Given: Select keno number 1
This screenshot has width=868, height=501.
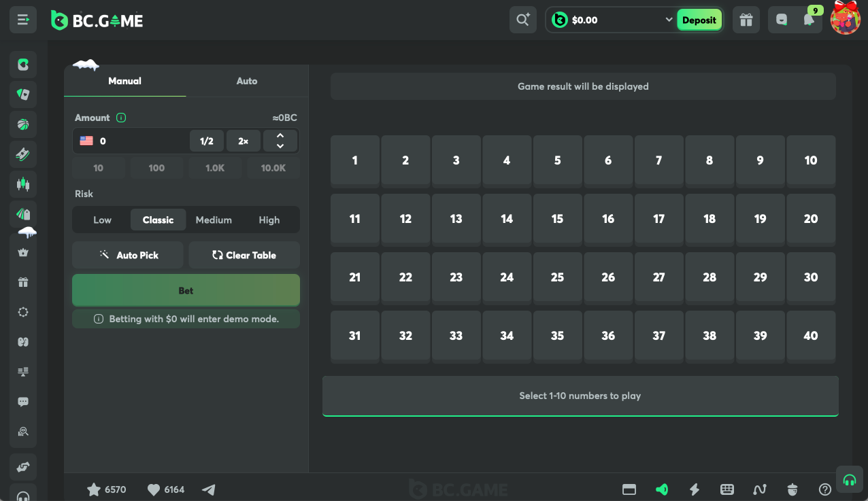Looking at the screenshot, I should [x=355, y=160].
